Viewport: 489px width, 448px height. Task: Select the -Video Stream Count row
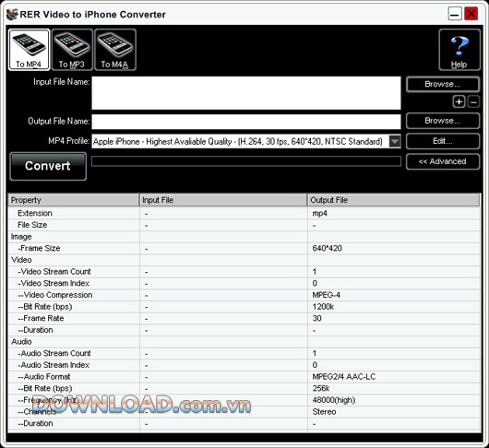244,272
